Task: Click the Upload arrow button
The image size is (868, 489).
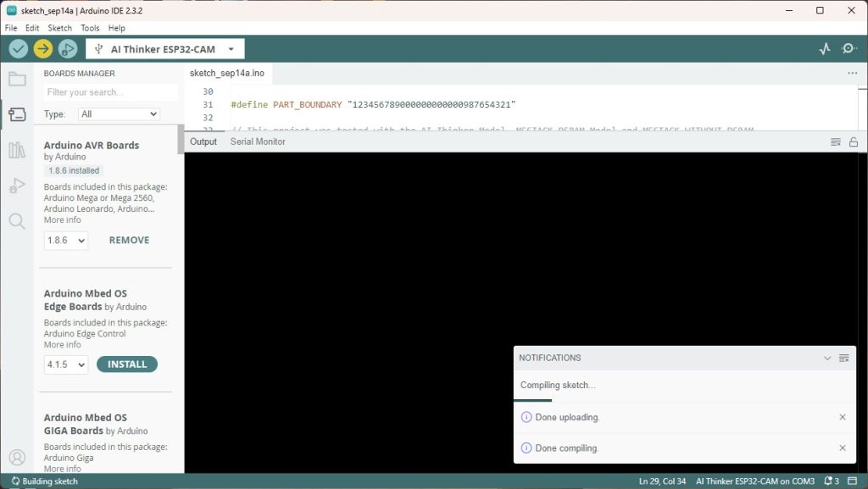Action: (x=42, y=49)
